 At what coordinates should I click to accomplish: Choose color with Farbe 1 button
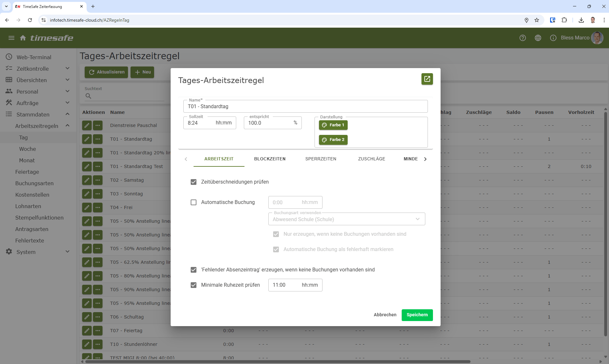pos(333,125)
